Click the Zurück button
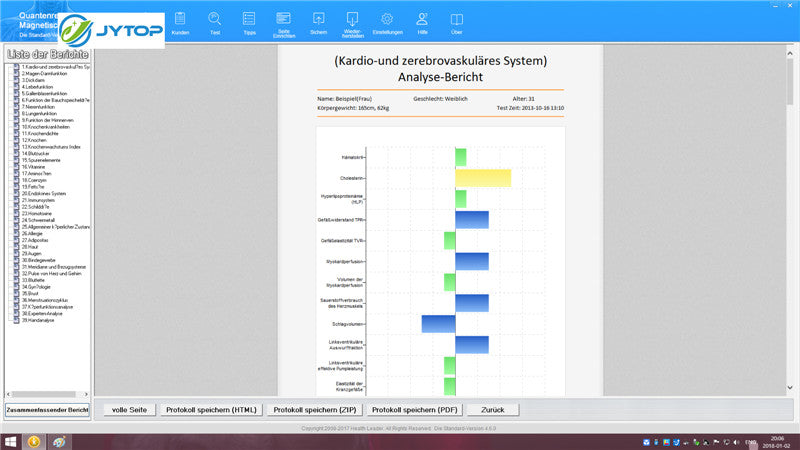 pos(492,410)
